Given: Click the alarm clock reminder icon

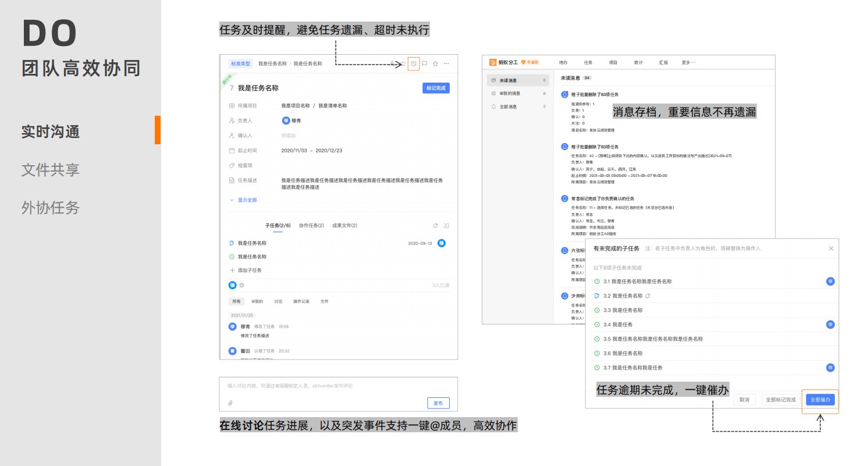Looking at the screenshot, I should (x=414, y=63).
